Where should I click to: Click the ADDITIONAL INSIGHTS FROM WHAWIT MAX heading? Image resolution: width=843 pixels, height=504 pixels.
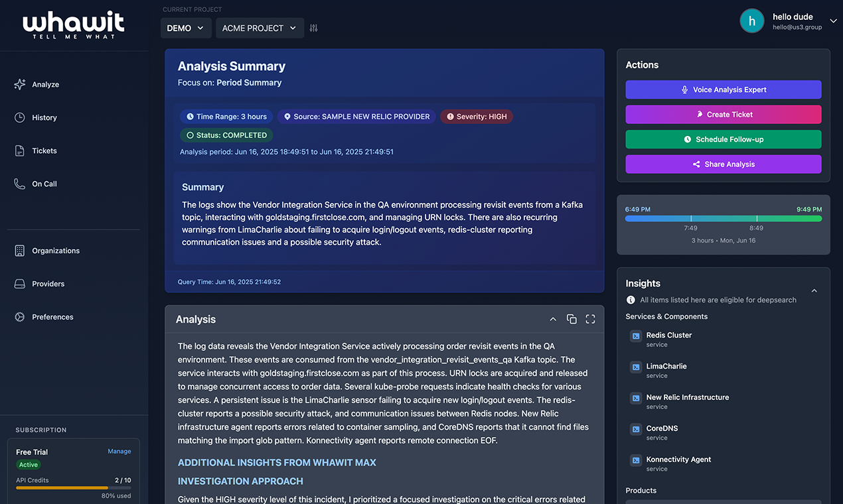(277, 463)
